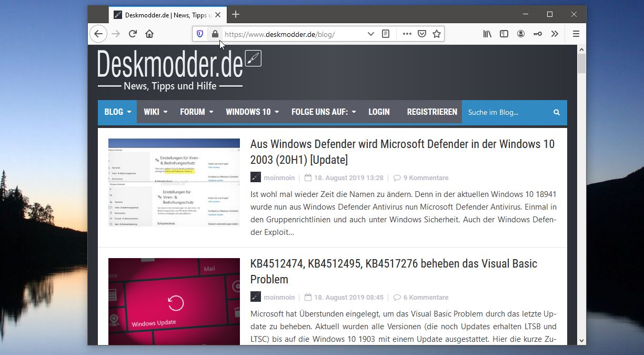The width and height of the screenshot is (644, 355).
Task: Open moinmoin author link on KB4512474 article
Action: point(279,298)
